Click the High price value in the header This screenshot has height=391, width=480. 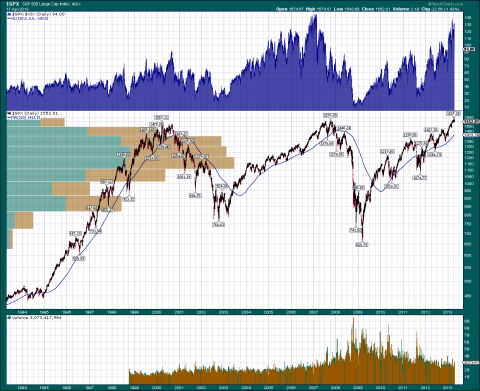(325, 9)
